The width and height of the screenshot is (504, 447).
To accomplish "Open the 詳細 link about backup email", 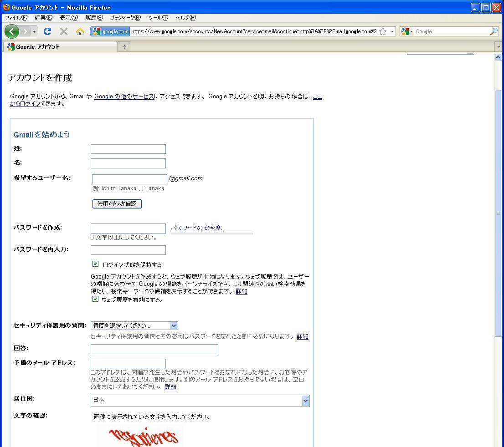I will coord(170,387).
